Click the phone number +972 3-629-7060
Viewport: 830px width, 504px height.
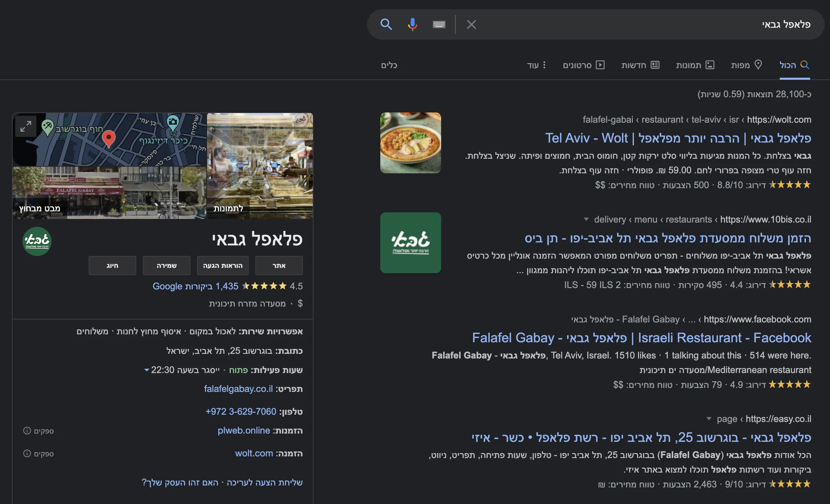pyautogui.click(x=241, y=412)
